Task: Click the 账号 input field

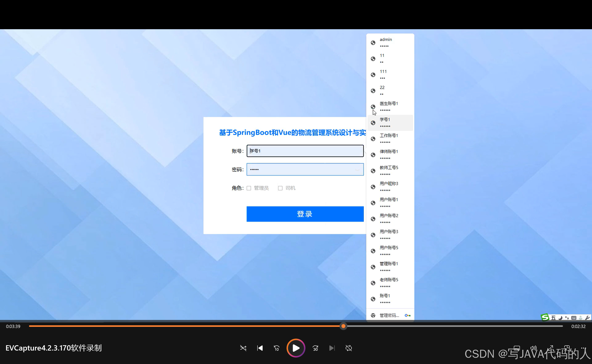Action: point(305,151)
